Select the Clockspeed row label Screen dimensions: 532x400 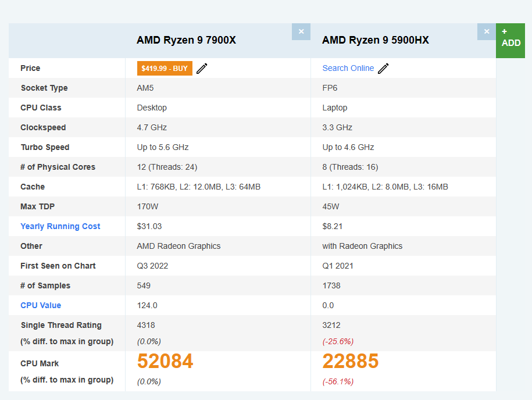[43, 127]
